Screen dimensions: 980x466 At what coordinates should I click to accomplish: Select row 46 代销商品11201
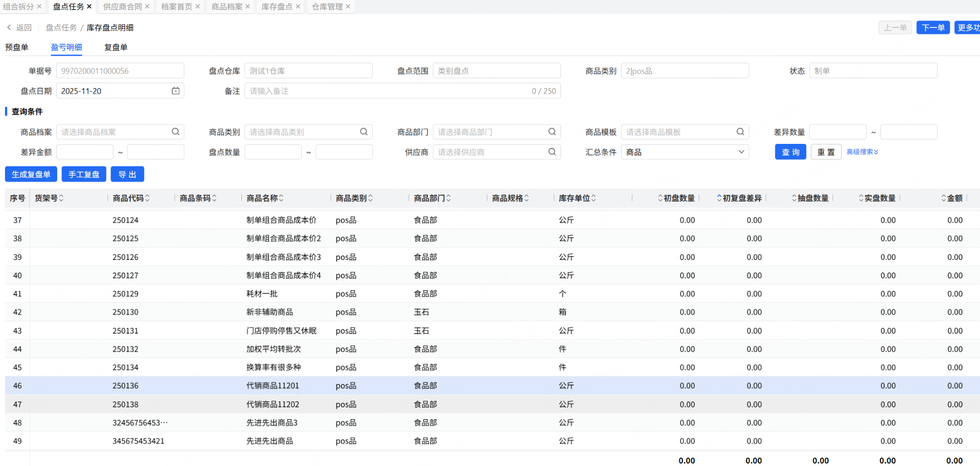pyautogui.click(x=273, y=386)
